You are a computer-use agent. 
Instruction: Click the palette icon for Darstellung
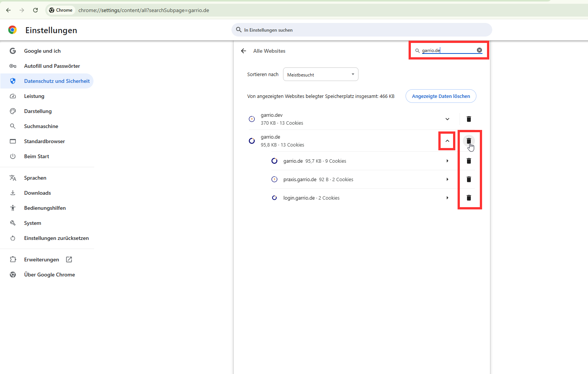[13, 111]
